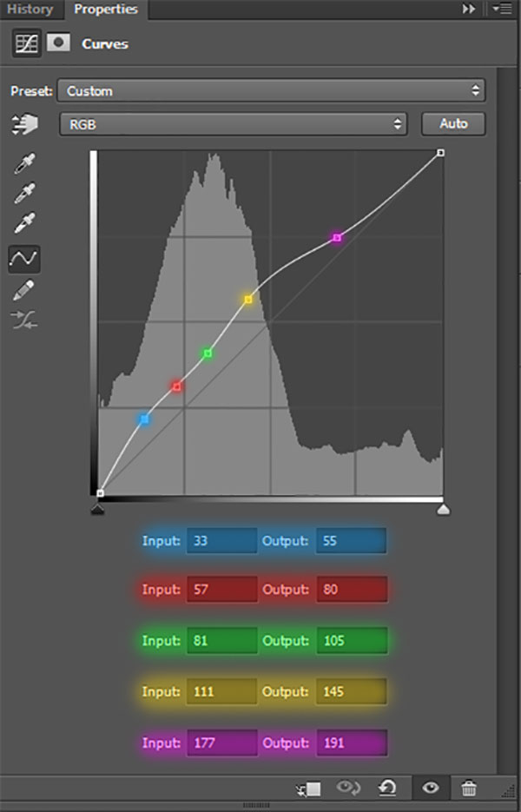Grab the panel resize grip corner

click(509, 791)
